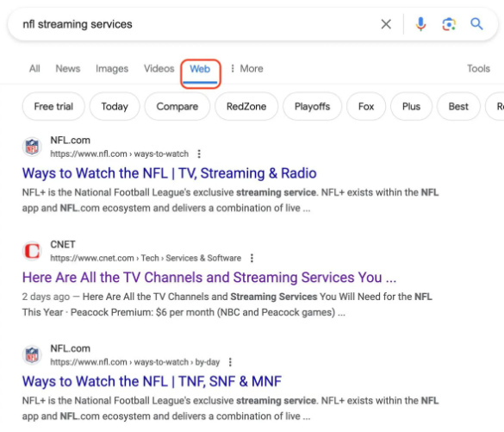
Task: Click the https://www.nfl.com › ways-to-watch › by-day URL
Action: click(x=135, y=362)
